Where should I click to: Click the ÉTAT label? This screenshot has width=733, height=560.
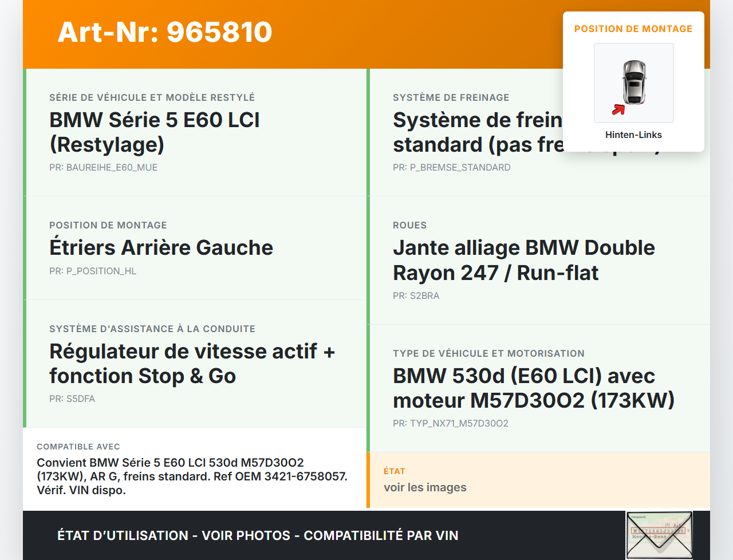pos(394,471)
